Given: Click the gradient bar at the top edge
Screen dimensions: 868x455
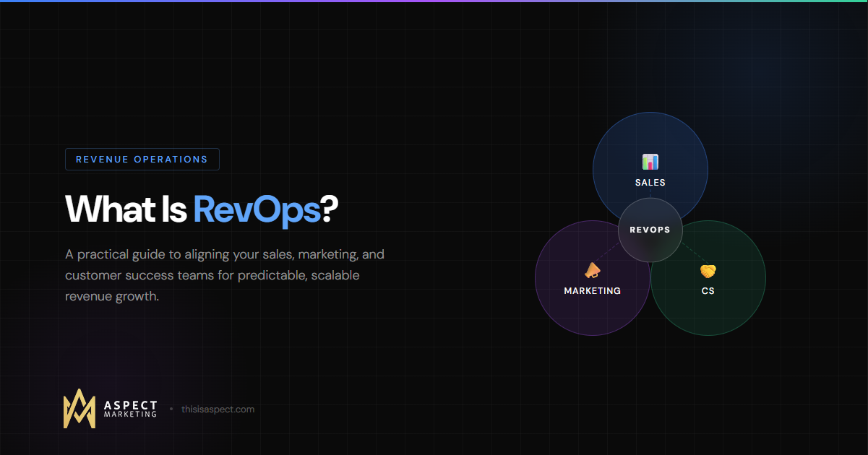Looking at the screenshot, I should (434, 1).
